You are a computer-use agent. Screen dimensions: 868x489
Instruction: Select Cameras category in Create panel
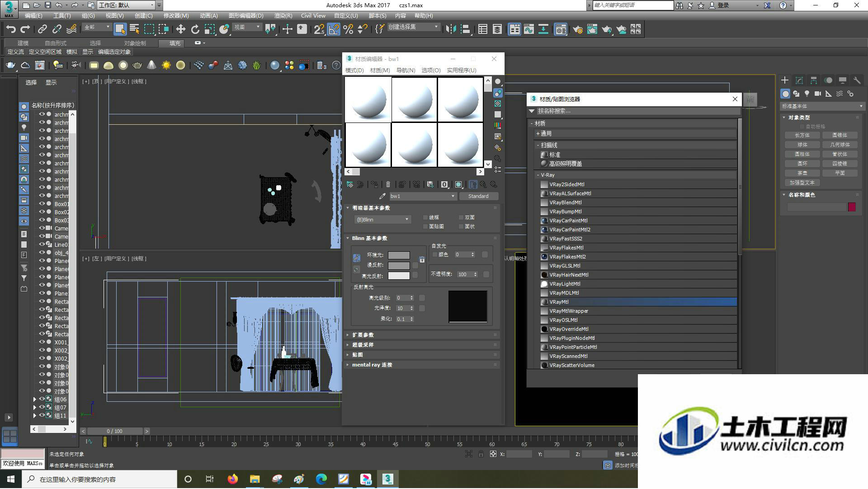pyautogui.click(x=818, y=94)
